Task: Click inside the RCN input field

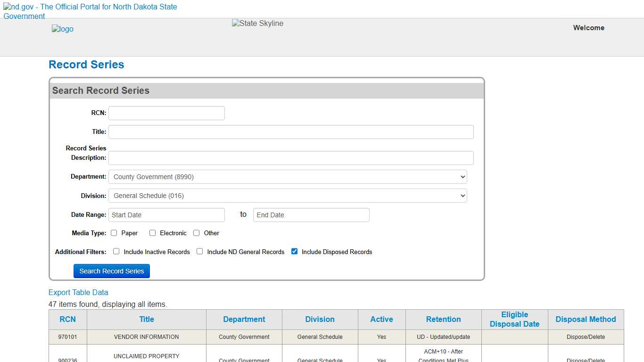Action: point(166,113)
